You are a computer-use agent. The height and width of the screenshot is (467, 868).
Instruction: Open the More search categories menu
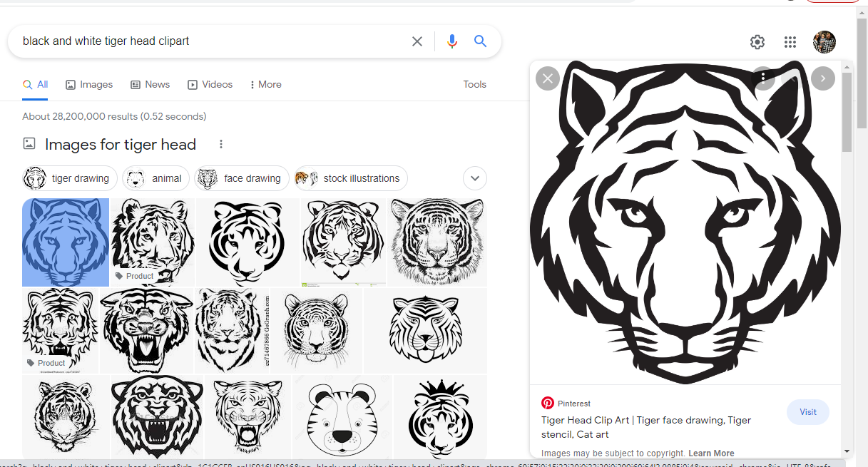click(265, 84)
